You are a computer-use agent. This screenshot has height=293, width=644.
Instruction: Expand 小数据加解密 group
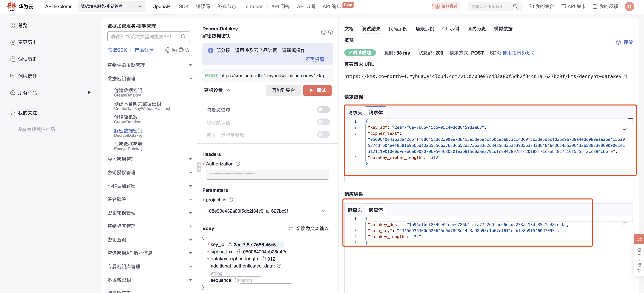tap(150, 186)
